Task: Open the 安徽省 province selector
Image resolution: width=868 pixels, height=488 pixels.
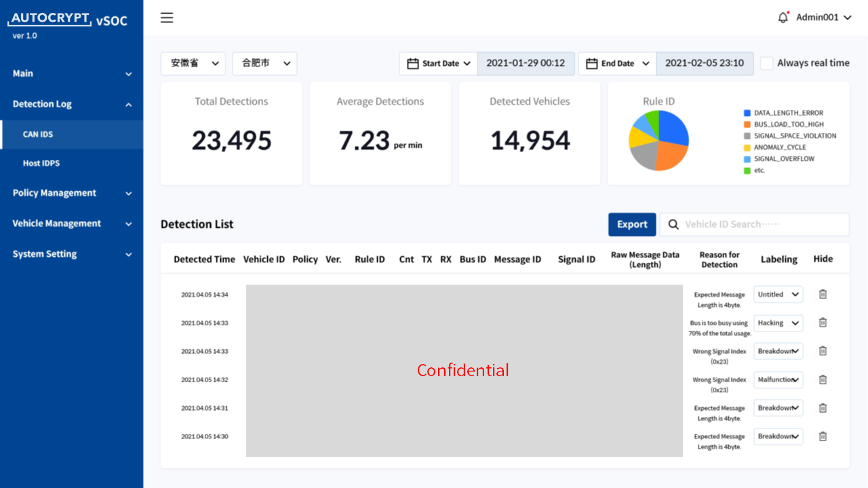Action: click(193, 63)
